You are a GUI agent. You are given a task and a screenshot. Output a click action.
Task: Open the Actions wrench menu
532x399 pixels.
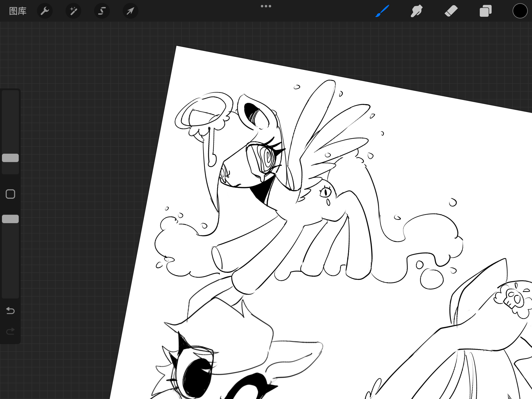45,11
